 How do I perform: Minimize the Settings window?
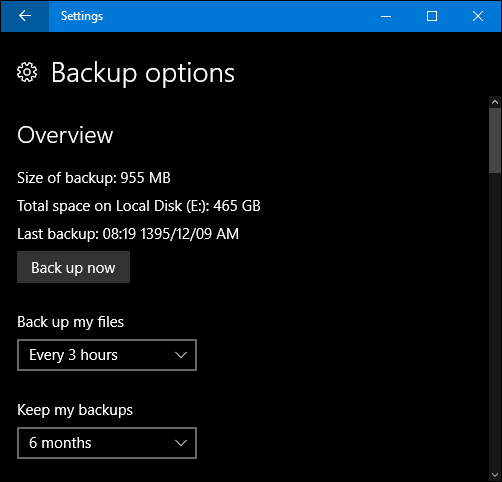tap(386, 16)
